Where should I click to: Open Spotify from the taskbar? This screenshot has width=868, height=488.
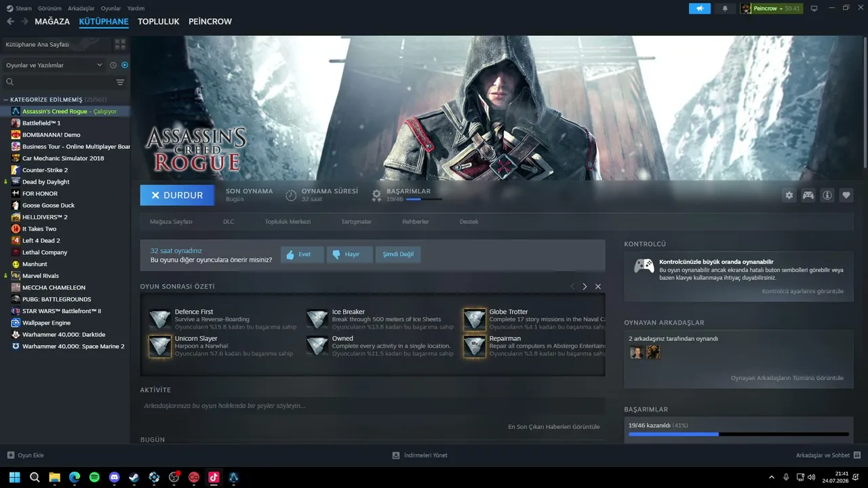coord(94,477)
